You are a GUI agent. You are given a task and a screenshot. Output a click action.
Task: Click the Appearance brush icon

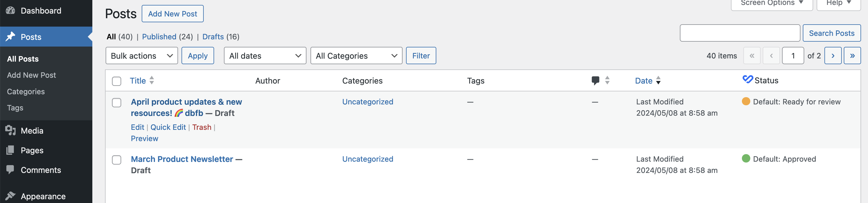(x=10, y=195)
